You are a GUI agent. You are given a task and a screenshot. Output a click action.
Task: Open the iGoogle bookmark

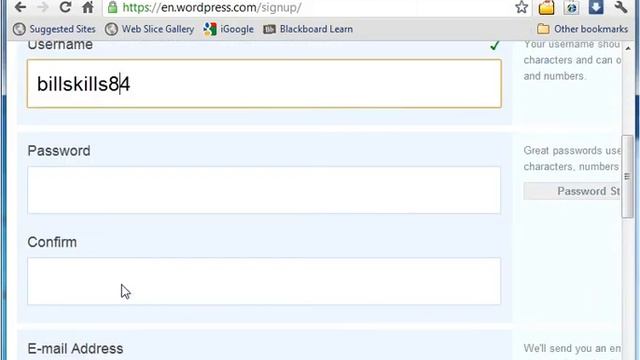[229, 29]
